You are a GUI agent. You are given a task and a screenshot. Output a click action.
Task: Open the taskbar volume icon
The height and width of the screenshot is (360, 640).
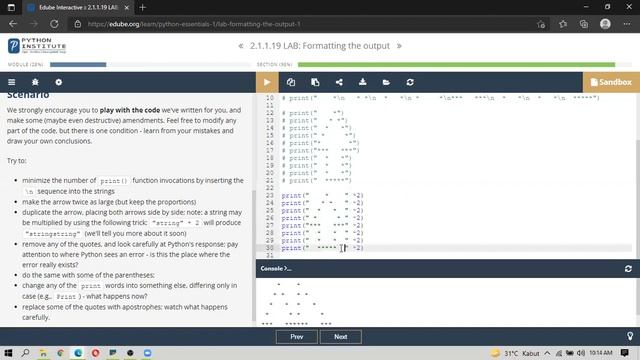click(581, 353)
